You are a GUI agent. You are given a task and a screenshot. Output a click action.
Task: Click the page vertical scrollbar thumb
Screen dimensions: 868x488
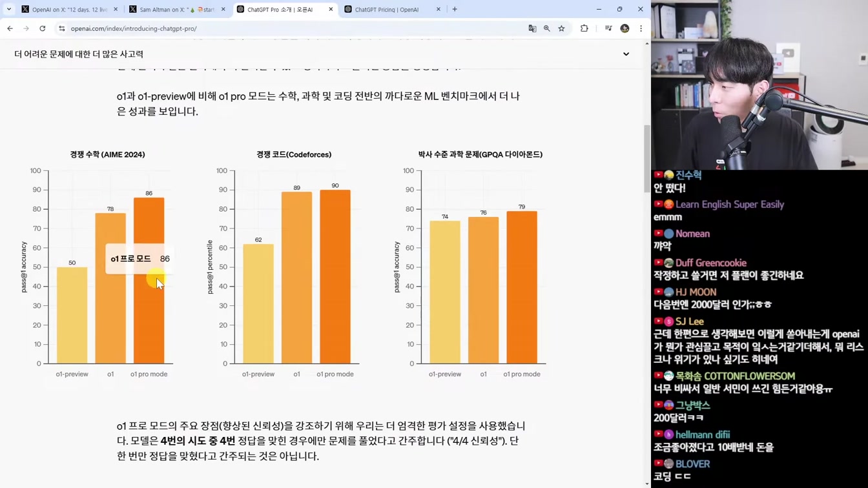point(647,158)
